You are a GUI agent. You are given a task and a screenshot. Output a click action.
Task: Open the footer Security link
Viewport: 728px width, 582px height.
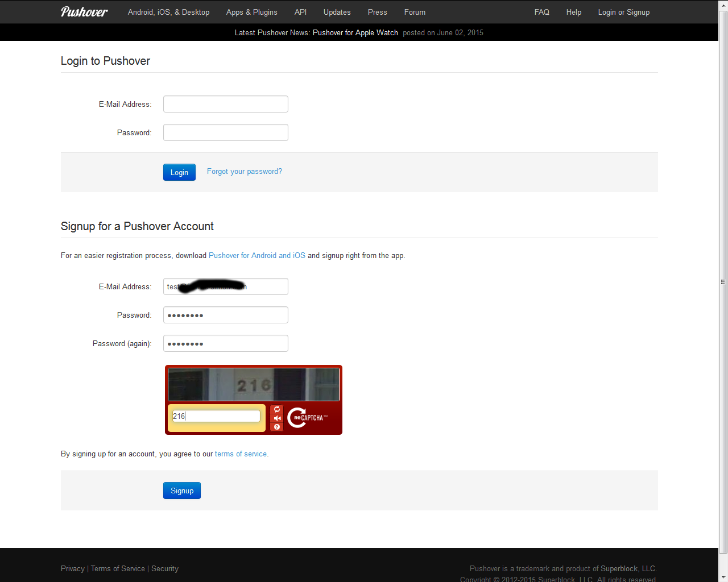(165, 568)
